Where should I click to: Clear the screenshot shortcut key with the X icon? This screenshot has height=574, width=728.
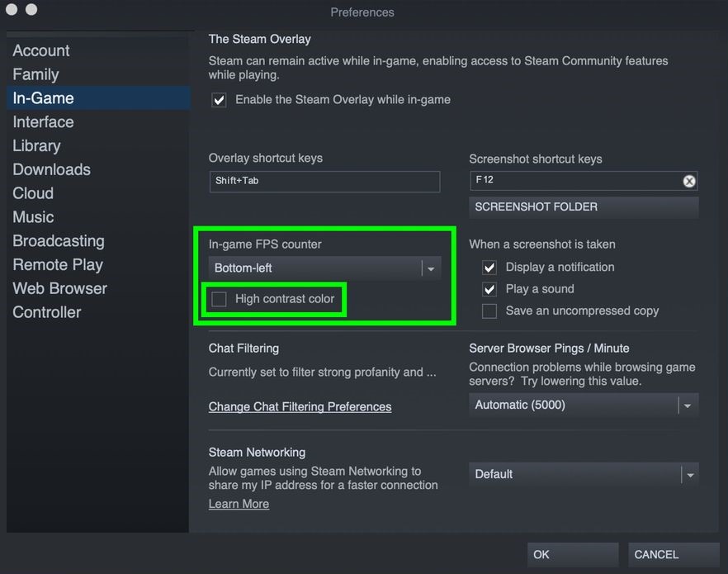pyautogui.click(x=689, y=181)
